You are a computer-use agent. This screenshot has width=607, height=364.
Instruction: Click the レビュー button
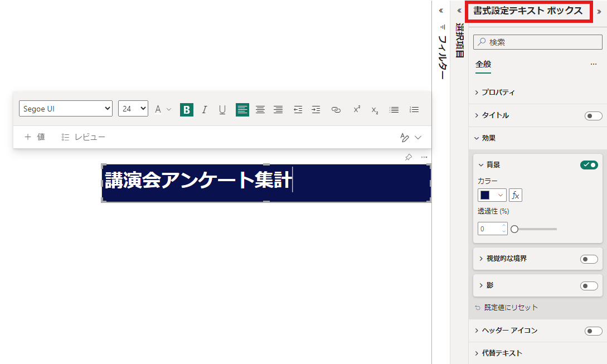(x=84, y=137)
